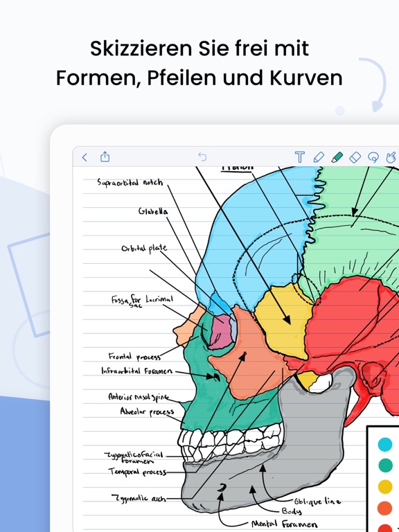Click the 'Supraorbital notch' label

(x=130, y=182)
